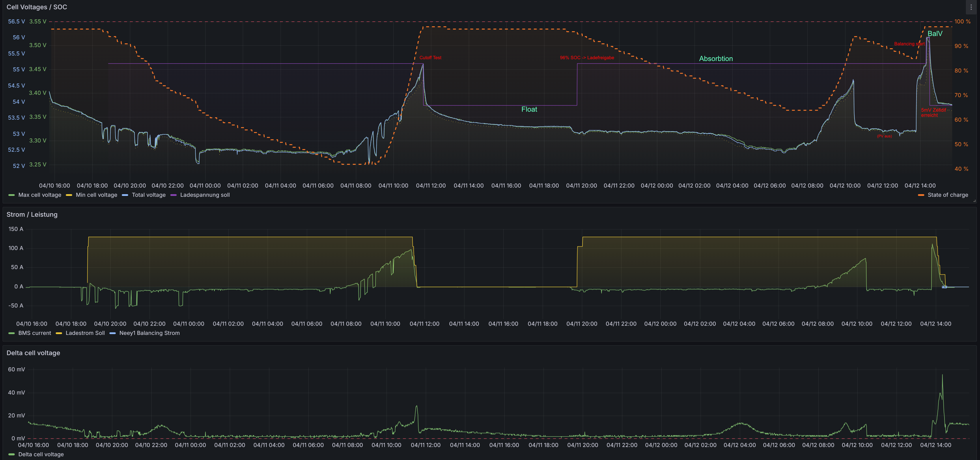Click Max cell voltage green color swatch

tap(12, 195)
